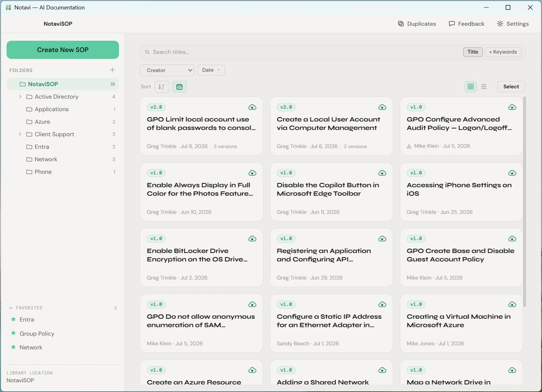Screen dimensions: 542x392
Task: Click cloud download icon on Creating a Virtual Machine card
Action: pyautogui.click(x=512, y=304)
